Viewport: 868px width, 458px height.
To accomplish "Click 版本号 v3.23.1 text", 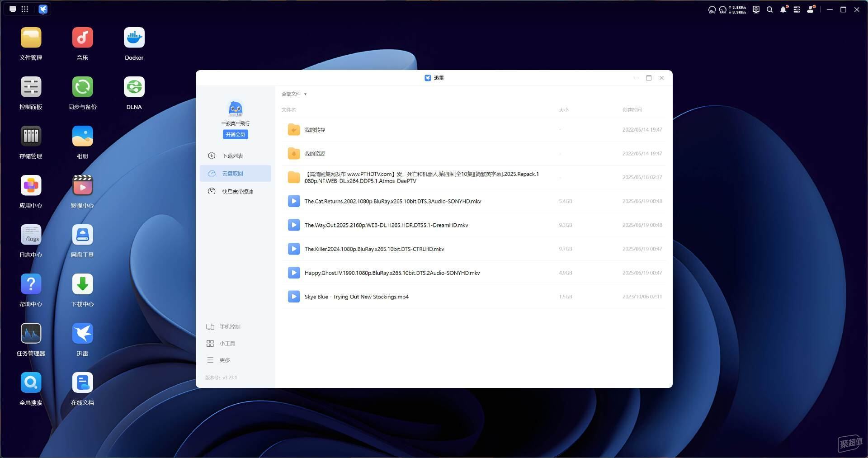I will coord(221,378).
